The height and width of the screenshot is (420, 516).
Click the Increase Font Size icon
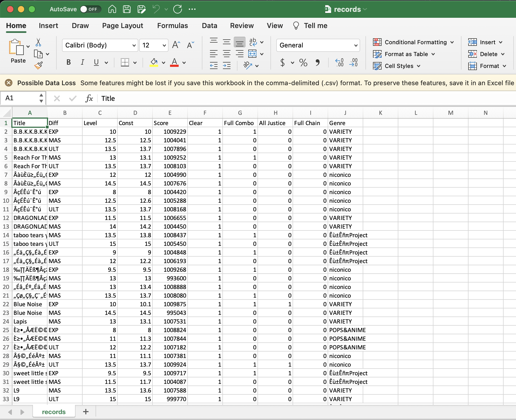tap(176, 45)
